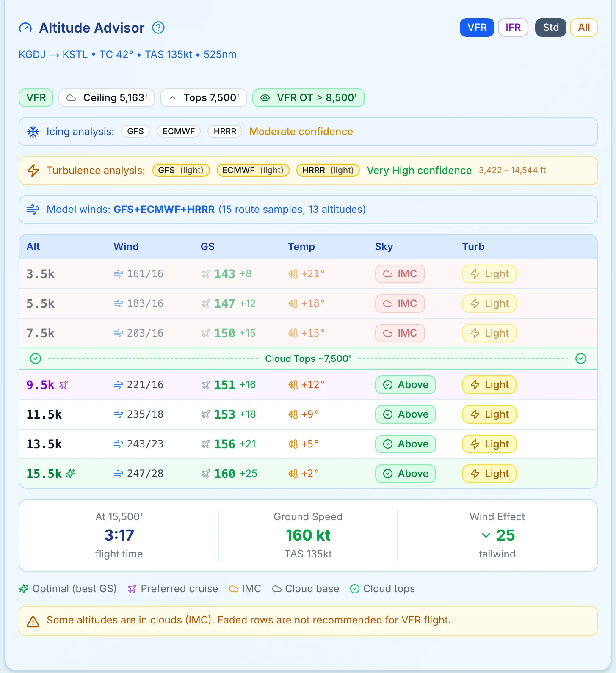Click the eye icon in VFR OT badge
Viewport: 616px width, 673px height.
[265, 98]
